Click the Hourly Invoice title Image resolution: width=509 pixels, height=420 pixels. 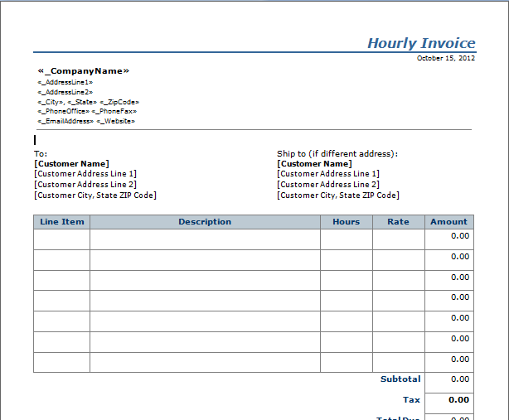point(421,43)
